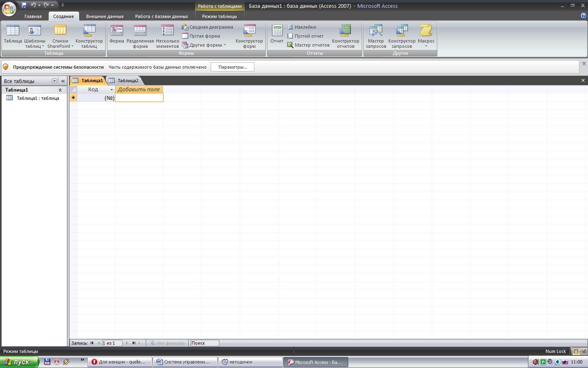Create a Пустая форма
The height and width of the screenshot is (368, 588).
(201, 36)
